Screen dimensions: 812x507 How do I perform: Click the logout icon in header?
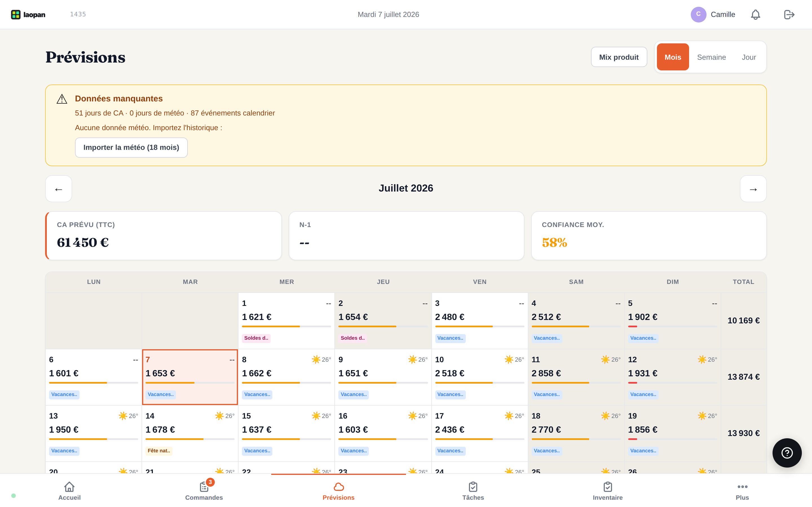(x=789, y=14)
